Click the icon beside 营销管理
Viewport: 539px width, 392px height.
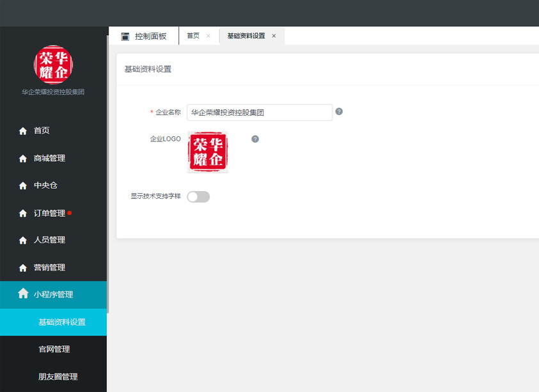(23, 268)
